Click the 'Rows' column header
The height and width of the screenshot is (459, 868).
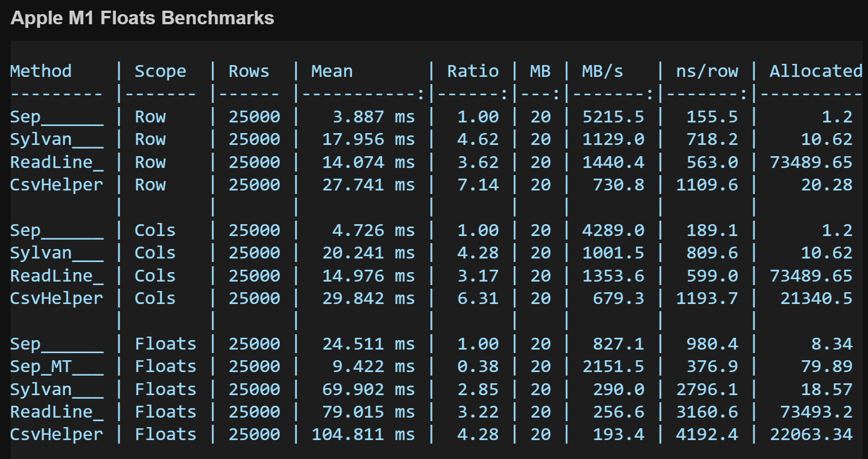249,72
